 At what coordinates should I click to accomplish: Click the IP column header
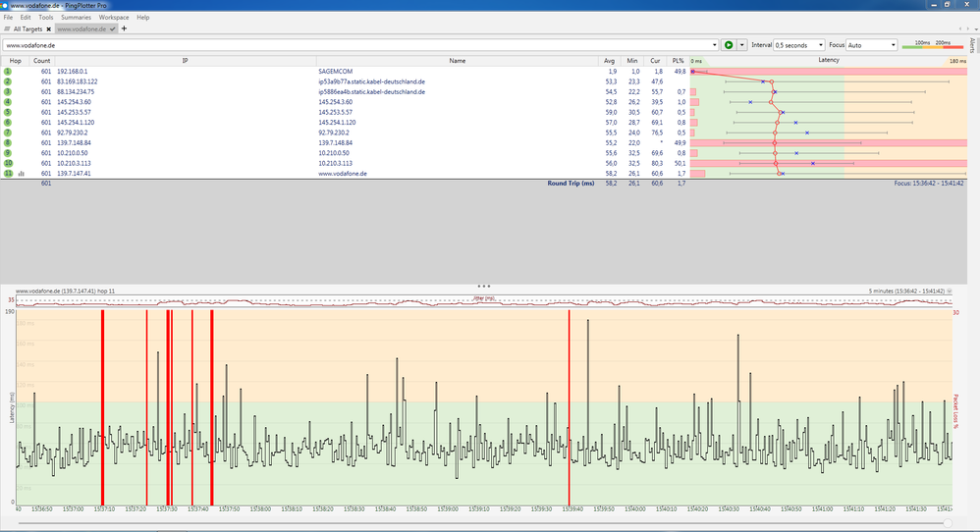click(x=185, y=61)
